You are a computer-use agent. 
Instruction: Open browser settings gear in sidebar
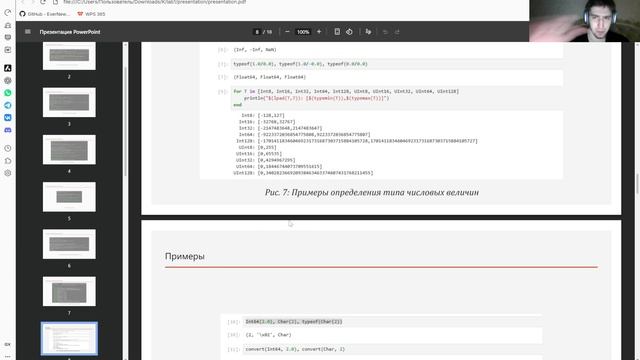tap(8, 173)
